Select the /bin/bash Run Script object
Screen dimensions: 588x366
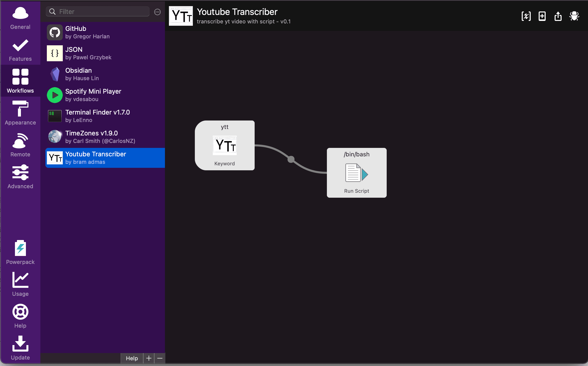pyautogui.click(x=357, y=173)
